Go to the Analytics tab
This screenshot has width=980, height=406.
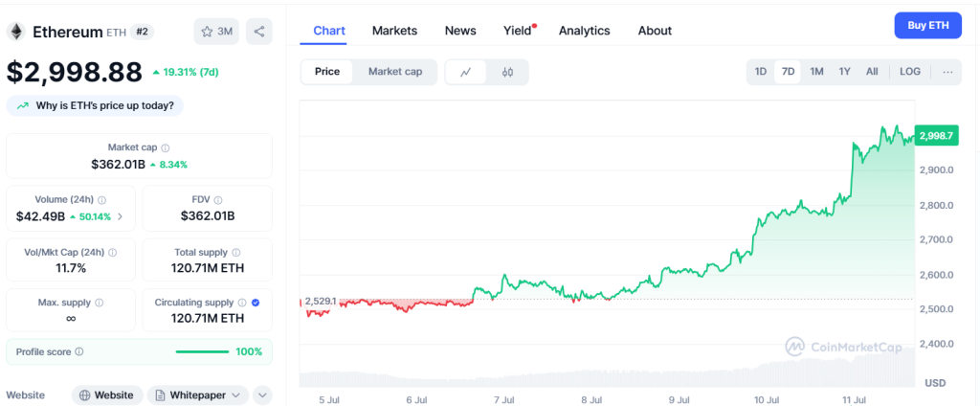coord(585,31)
